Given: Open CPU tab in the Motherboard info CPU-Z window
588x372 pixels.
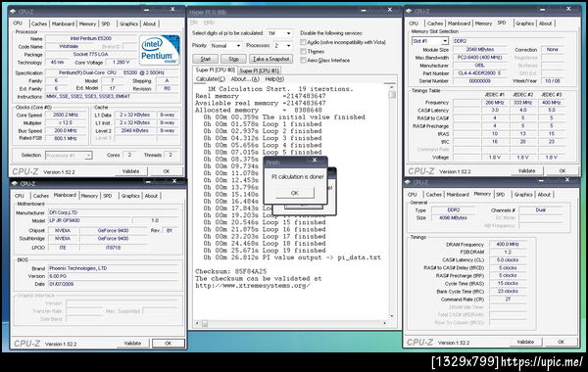Looking at the screenshot, I should click(x=20, y=196).
